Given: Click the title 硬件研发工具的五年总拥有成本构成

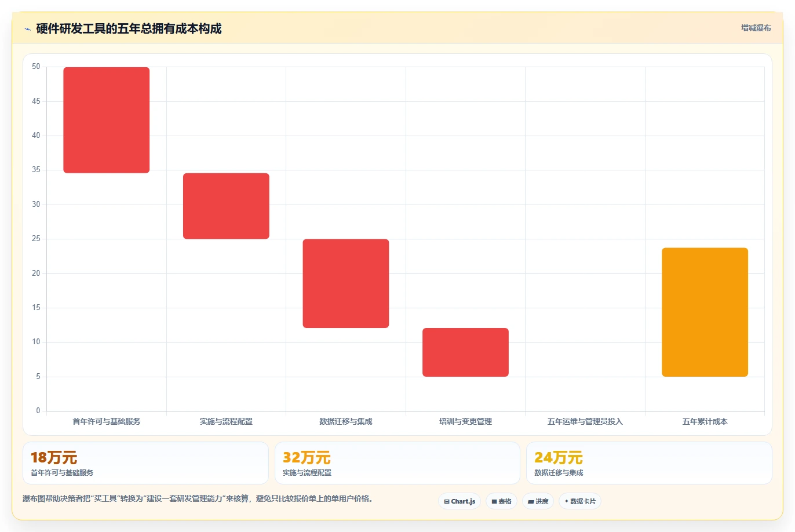Looking at the screenshot, I should click(x=129, y=29).
